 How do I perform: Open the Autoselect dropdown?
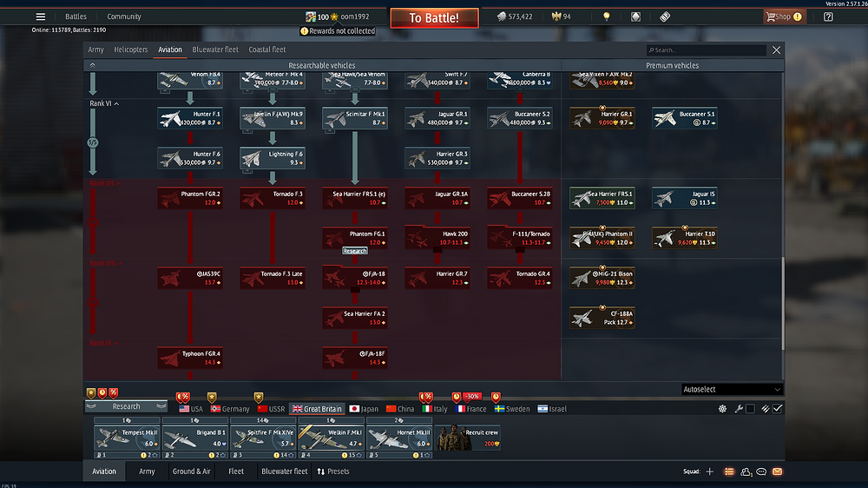click(x=732, y=389)
